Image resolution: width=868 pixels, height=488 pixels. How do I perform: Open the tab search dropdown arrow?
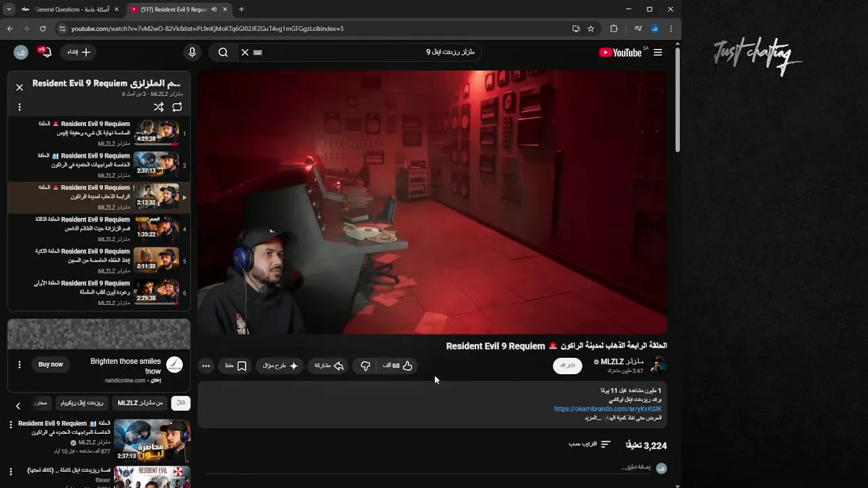pyautogui.click(x=9, y=9)
